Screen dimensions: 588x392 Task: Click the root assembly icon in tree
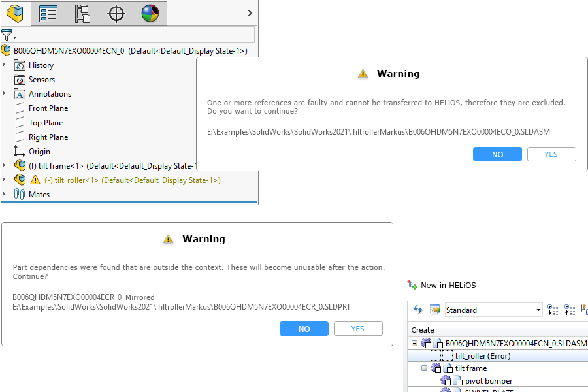pos(7,50)
